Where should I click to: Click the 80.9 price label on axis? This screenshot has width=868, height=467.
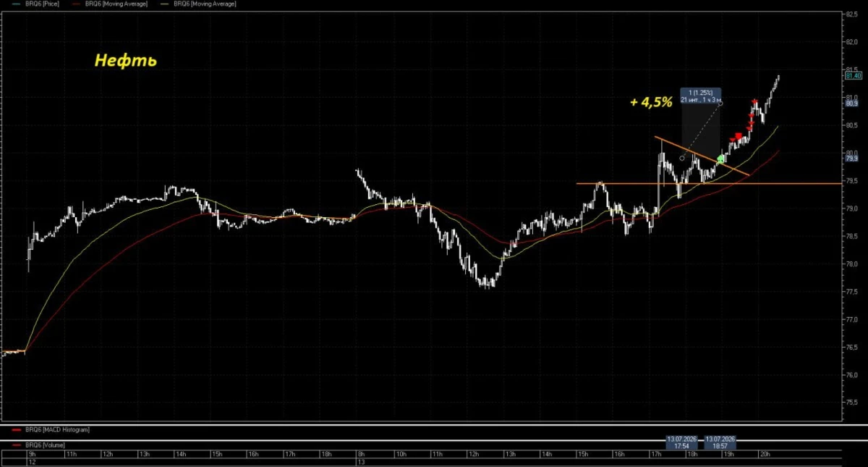point(851,103)
